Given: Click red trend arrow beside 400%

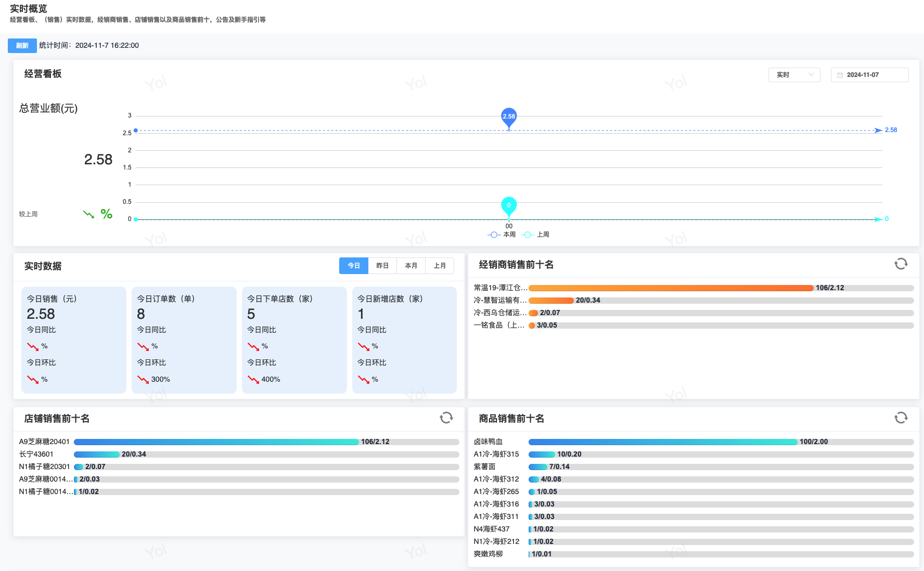Looking at the screenshot, I should coord(253,380).
